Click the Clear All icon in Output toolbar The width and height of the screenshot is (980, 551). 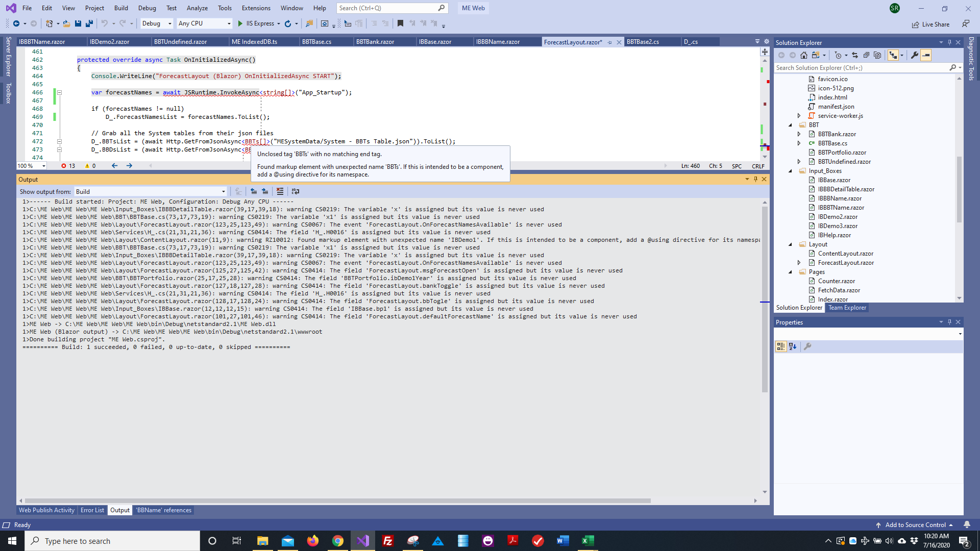point(280,191)
